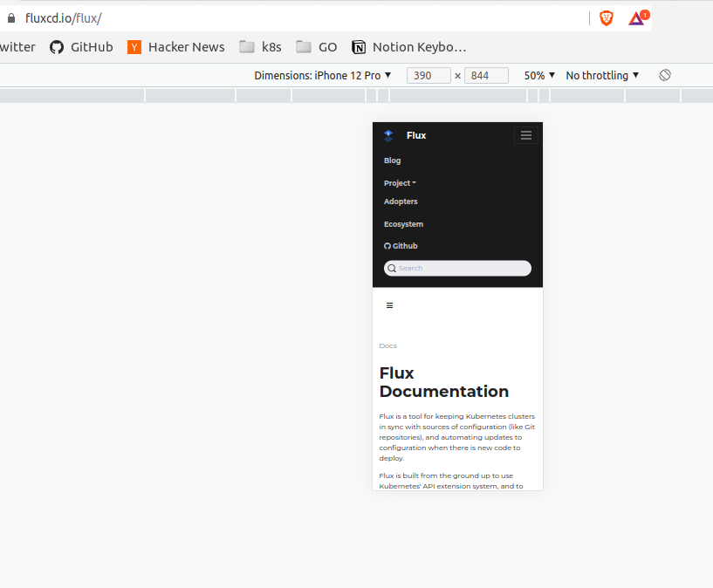Expand the Project dropdown menu

pyautogui.click(x=400, y=183)
